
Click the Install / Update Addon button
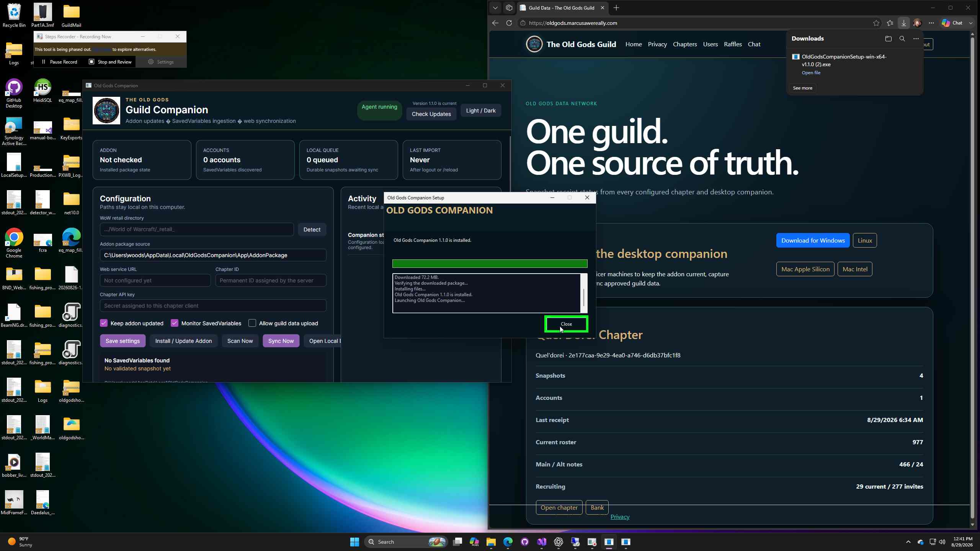tap(183, 341)
